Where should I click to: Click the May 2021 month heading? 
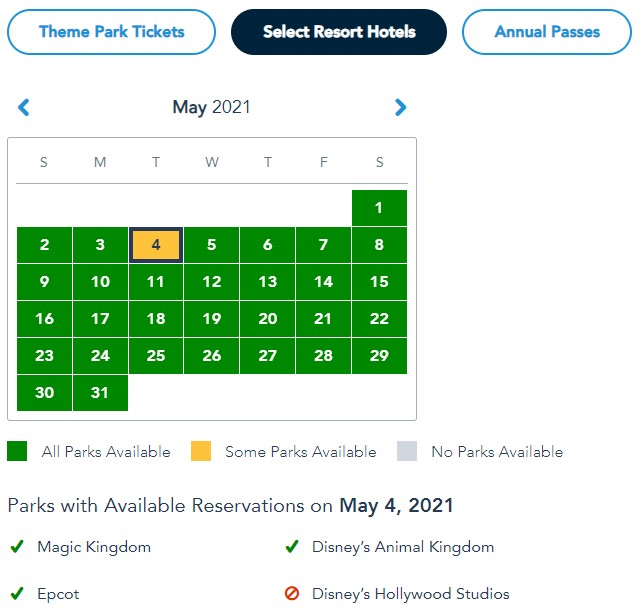211,107
